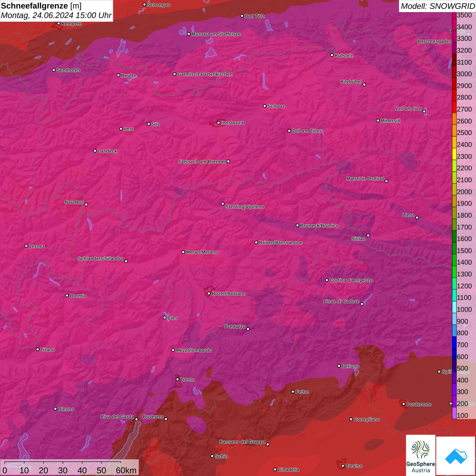476x476 pixels.
Task: Click the "Nauders" label
Action: (74, 202)
